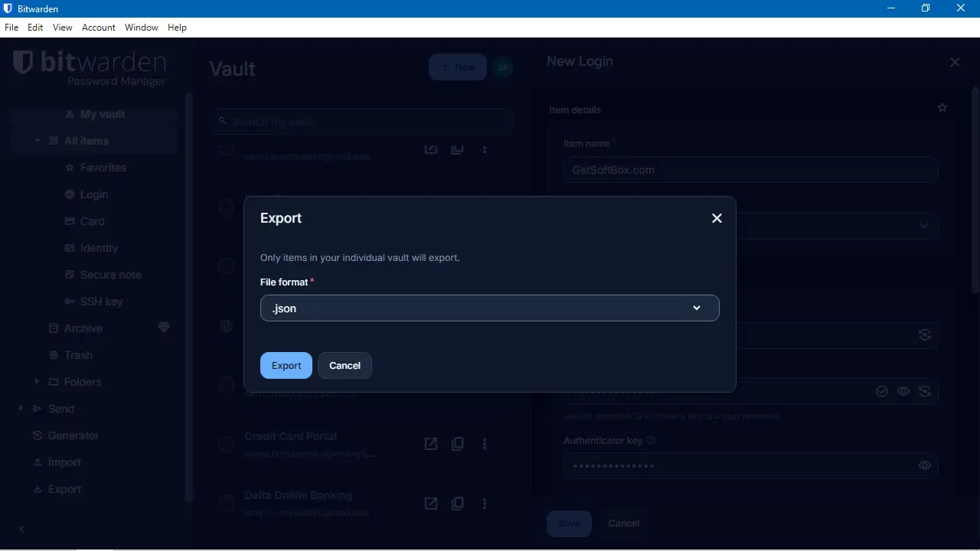Open the Delta Online Banking entry
Image resolution: width=980 pixels, height=551 pixels.
point(299,495)
